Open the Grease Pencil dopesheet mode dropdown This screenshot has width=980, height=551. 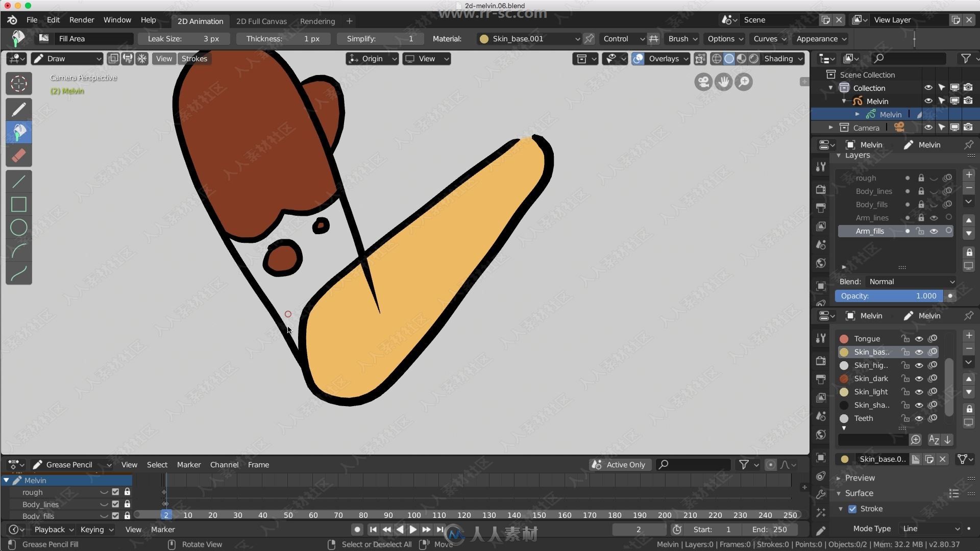[71, 465]
